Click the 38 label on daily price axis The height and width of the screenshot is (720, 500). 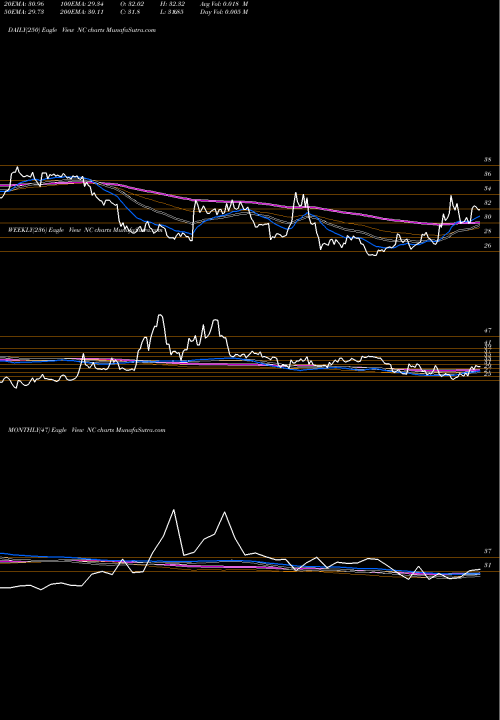(x=487, y=160)
